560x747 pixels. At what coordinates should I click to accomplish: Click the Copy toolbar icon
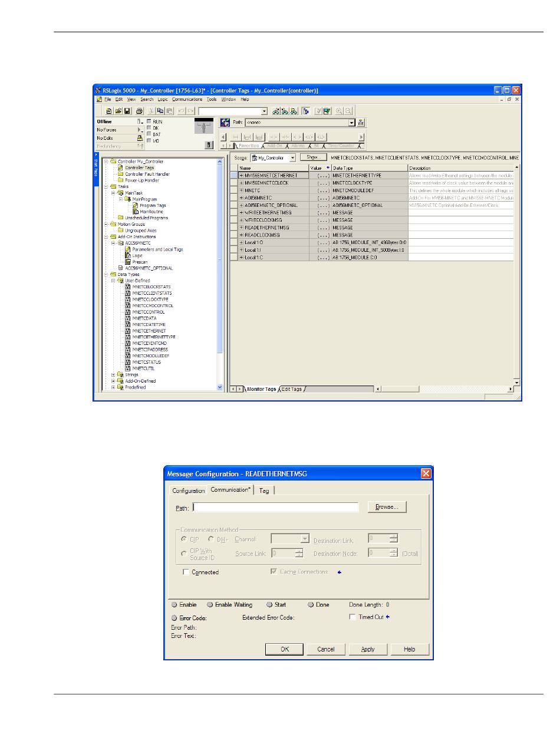(160, 111)
